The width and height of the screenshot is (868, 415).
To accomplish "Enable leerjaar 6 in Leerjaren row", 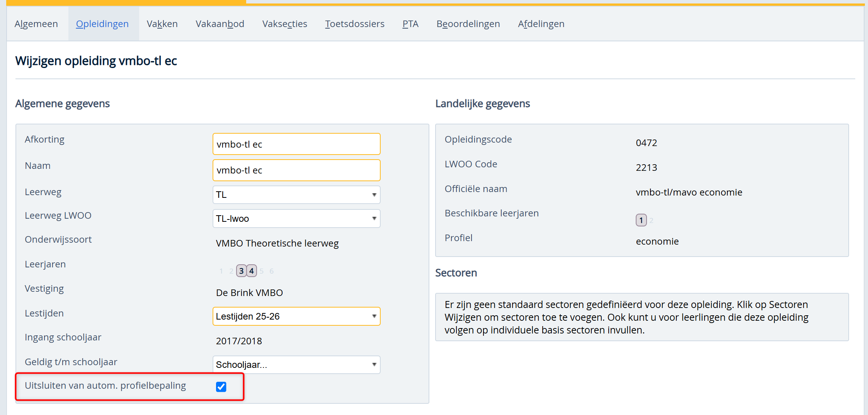I will click(x=272, y=271).
